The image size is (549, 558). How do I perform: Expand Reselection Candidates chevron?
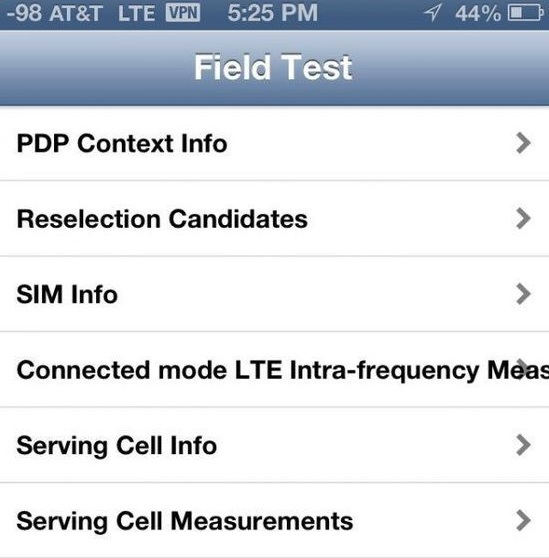click(523, 219)
